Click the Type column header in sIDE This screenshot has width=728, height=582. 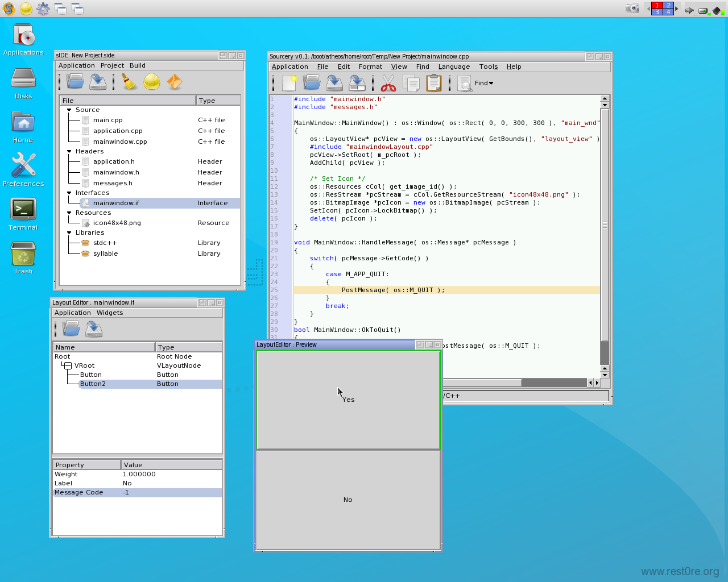218,101
